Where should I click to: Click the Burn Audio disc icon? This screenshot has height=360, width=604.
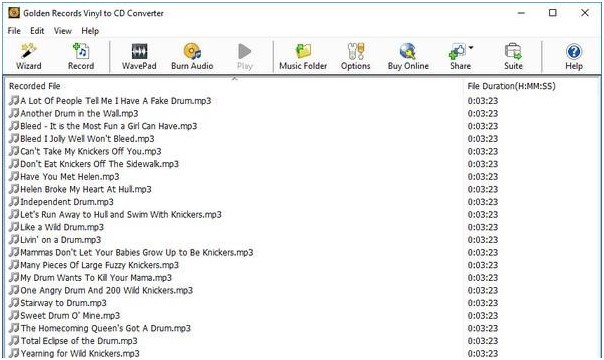(192, 51)
